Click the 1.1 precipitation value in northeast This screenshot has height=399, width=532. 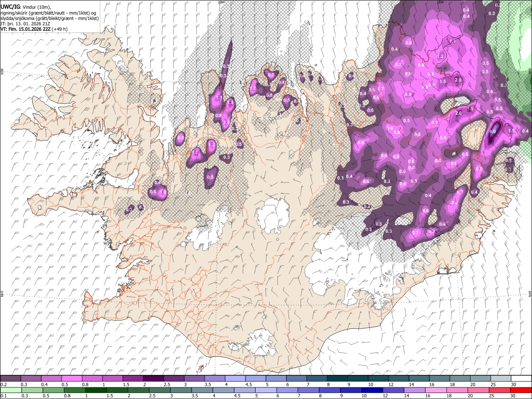453,42
